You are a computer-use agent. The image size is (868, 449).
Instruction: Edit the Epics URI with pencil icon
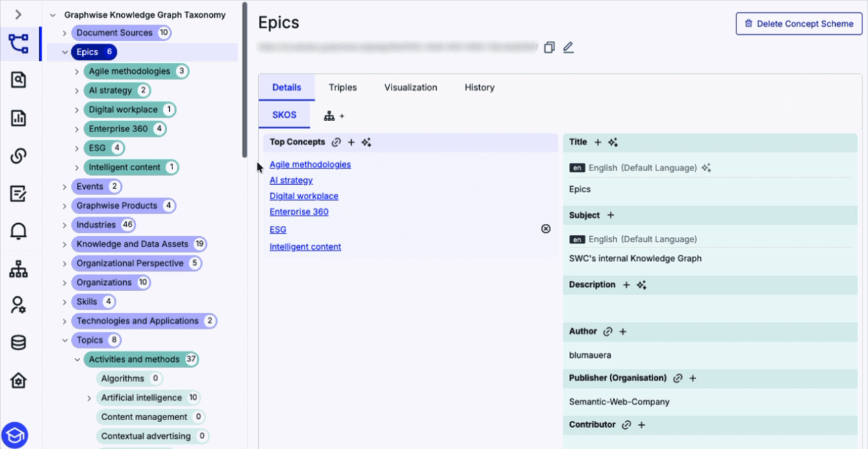tap(568, 47)
